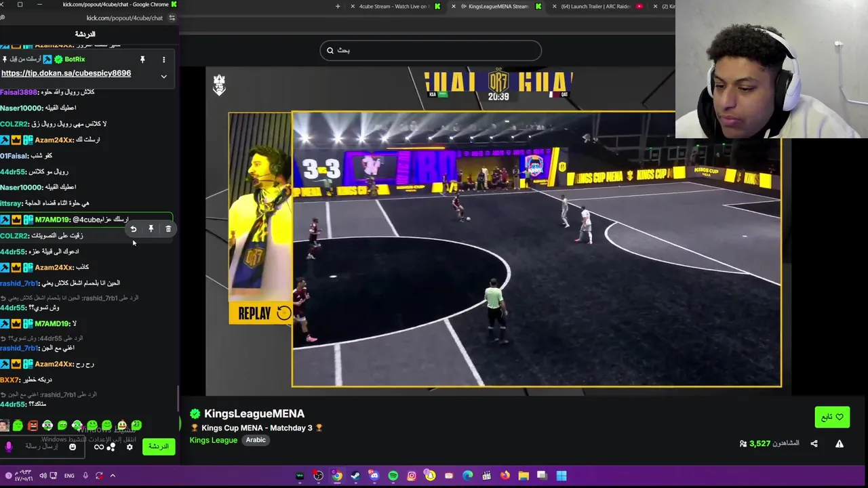Follow KingsLeagueMENA with the تابع button
This screenshot has width=868, height=488.
[832, 417]
